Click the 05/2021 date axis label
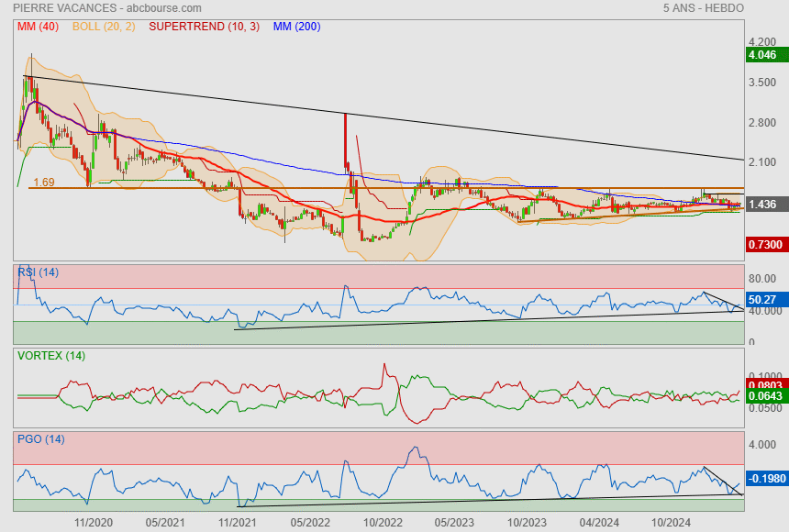 point(165,523)
